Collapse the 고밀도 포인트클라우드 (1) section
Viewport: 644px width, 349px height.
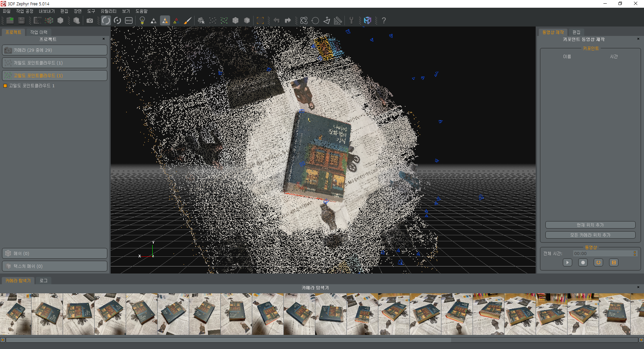[x=55, y=76]
